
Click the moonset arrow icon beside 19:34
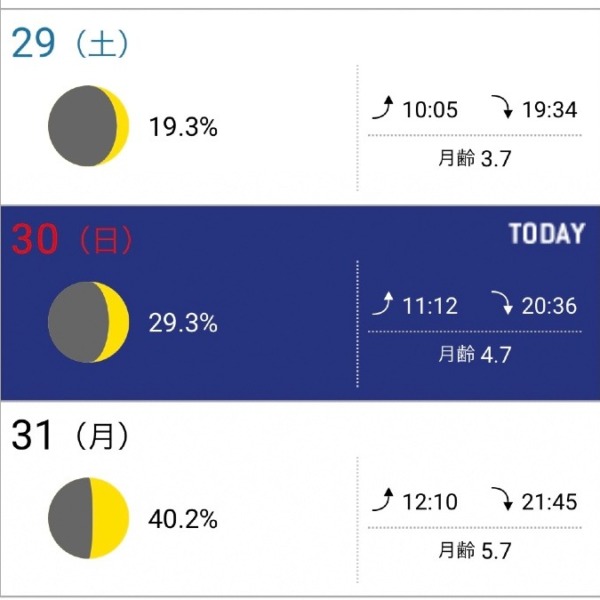(x=502, y=106)
